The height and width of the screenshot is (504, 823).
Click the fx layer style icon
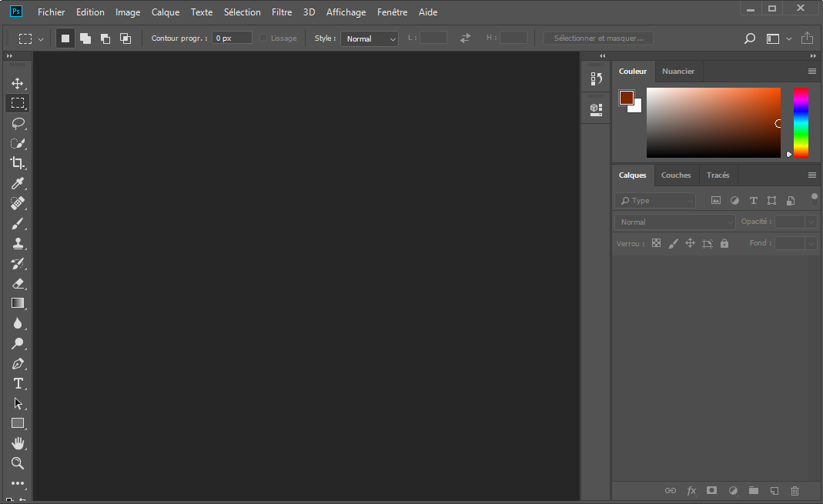tap(691, 490)
